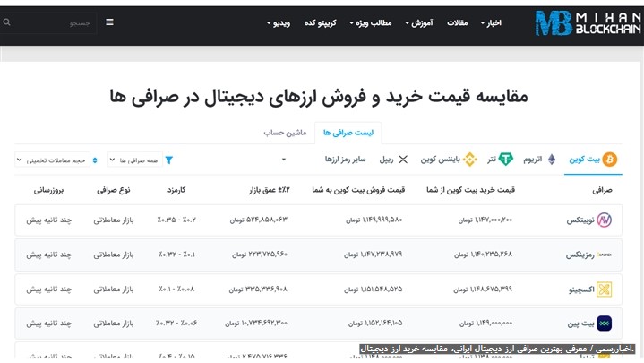Click the blue filter funnel icon
This screenshot has height=363, width=644.
[168, 160]
